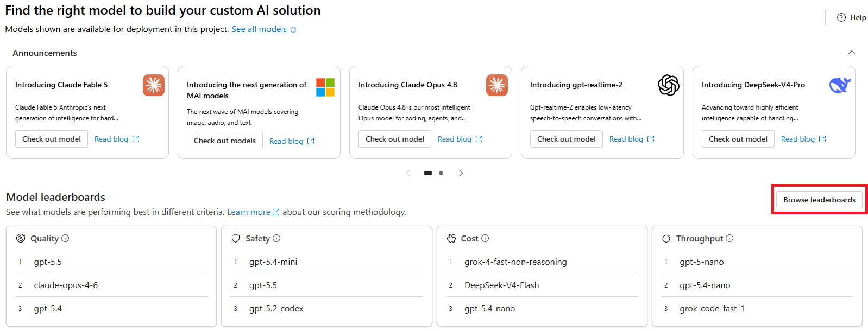Screen dimensions: 868x331
Task: Click the DeepSeek whale logo
Action: pyautogui.click(x=840, y=85)
